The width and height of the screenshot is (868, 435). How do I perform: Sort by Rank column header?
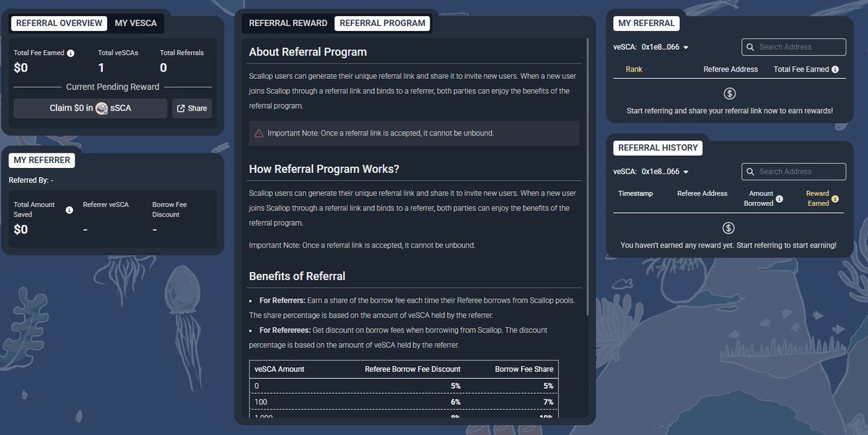[x=634, y=69]
